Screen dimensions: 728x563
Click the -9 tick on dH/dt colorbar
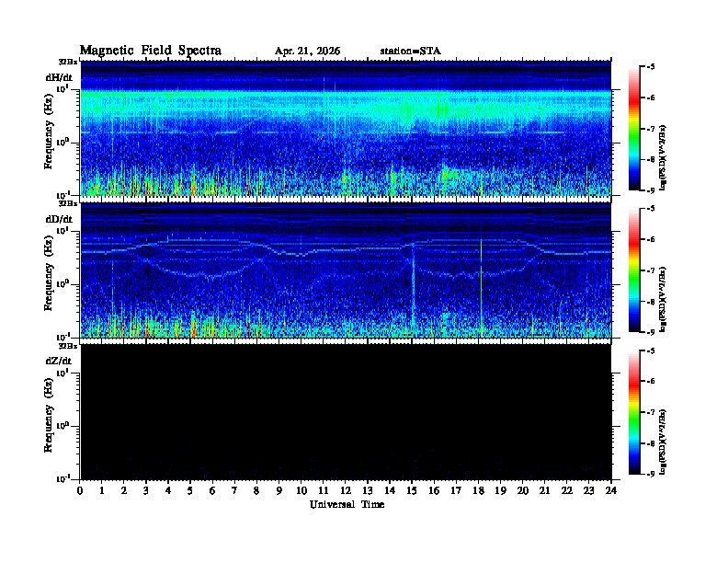coord(651,190)
